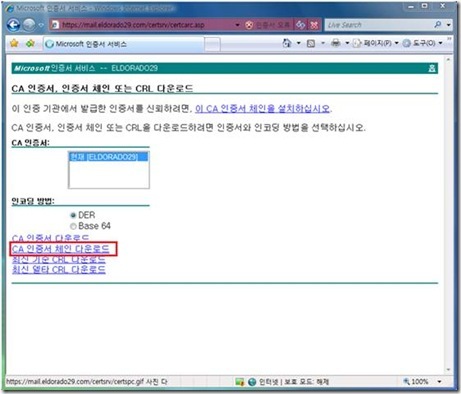Click the search magnifier icon
The height and width of the screenshot is (394, 461).
[x=438, y=25]
